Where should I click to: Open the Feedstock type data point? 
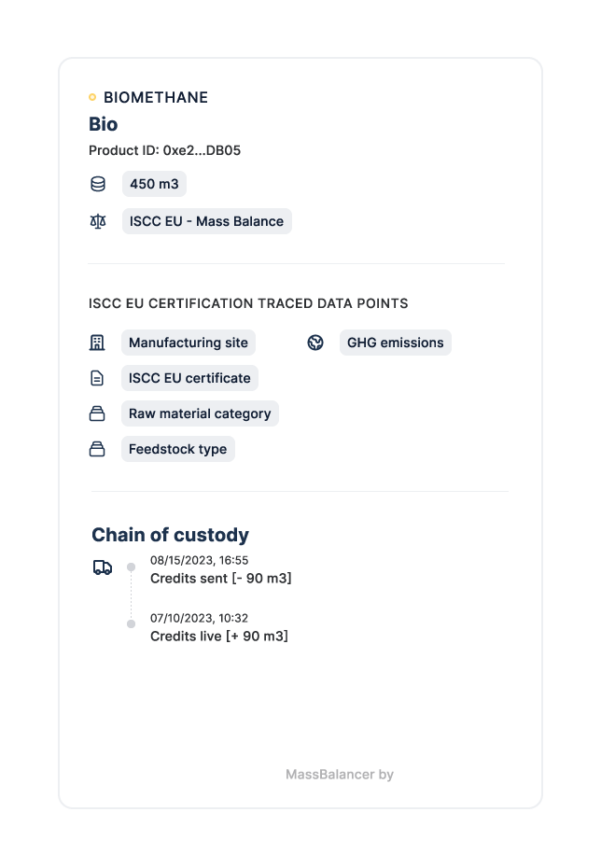pos(177,449)
